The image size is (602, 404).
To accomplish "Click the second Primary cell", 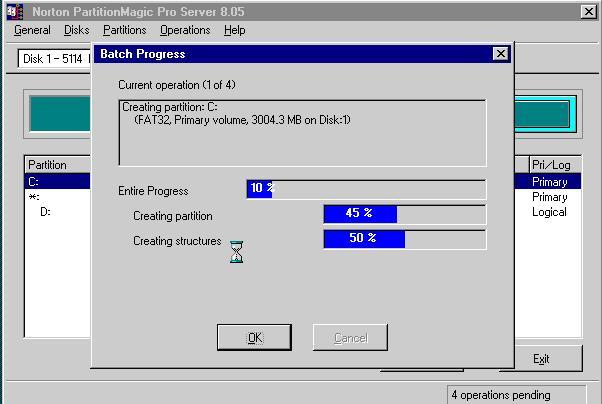I will coord(549,197).
